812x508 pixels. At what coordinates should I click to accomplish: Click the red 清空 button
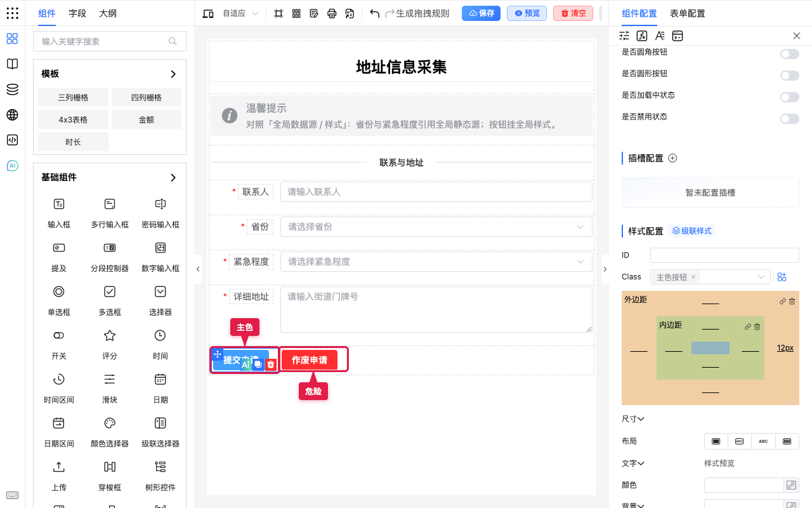573,13
